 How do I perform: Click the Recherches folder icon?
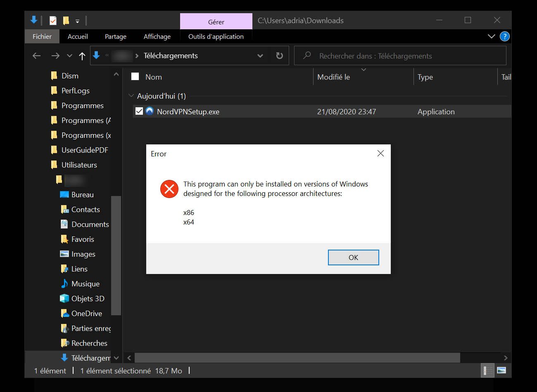pyautogui.click(x=64, y=343)
